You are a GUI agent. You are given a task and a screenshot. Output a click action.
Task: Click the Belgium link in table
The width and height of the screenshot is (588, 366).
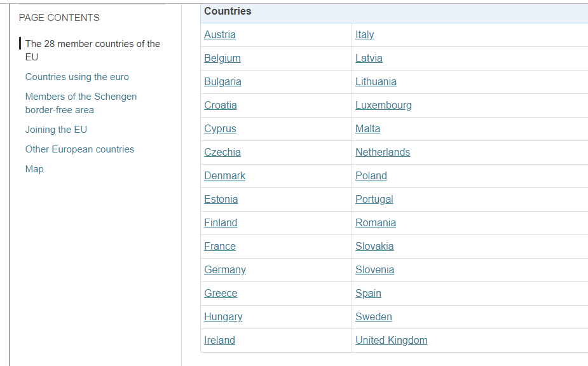tap(222, 58)
